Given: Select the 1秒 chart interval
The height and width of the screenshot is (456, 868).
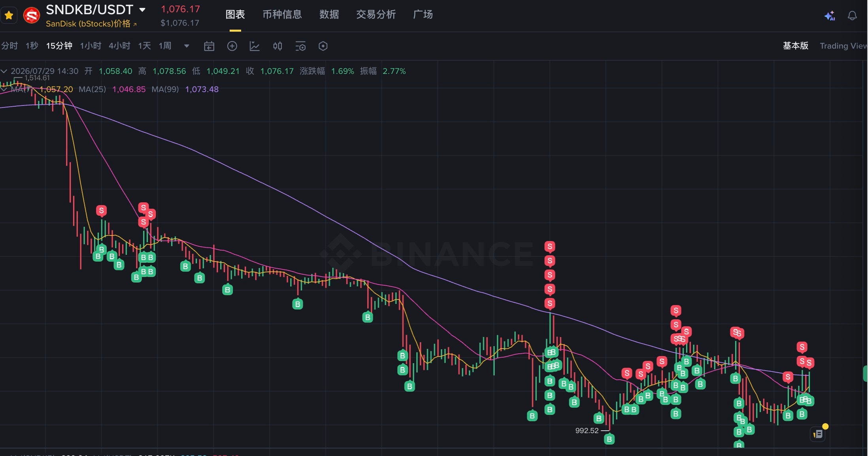Looking at the screenshot, I should coord(32,46).
